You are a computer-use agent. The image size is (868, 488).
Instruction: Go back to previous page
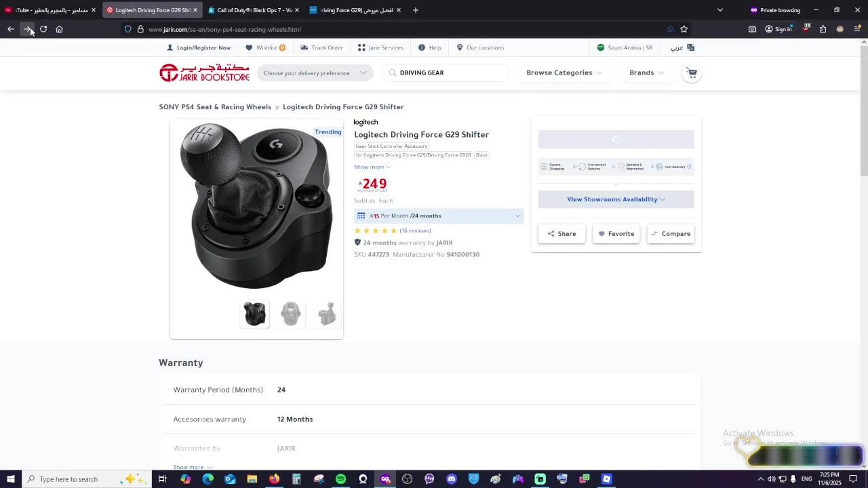(11, 29)
